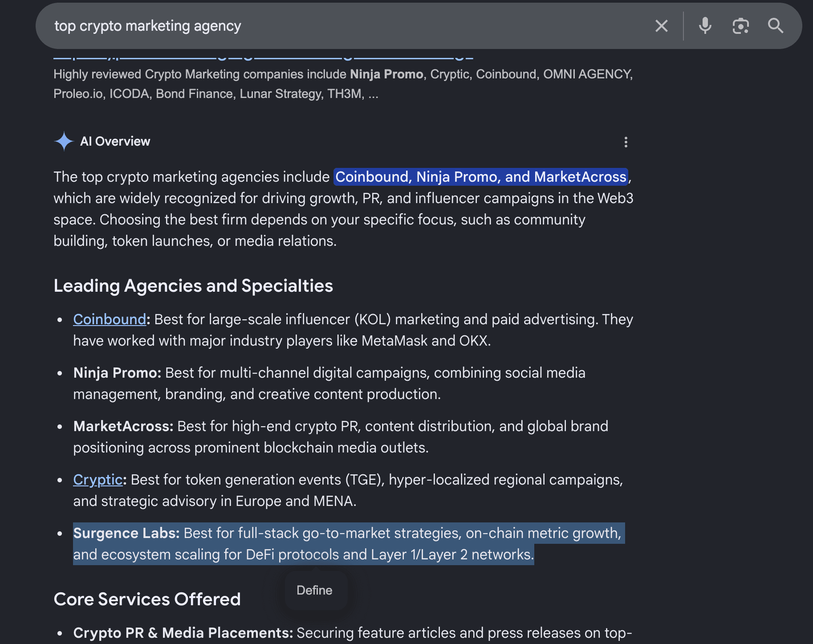Click 'have worked with major industry players' line
813x644 pixels.
(282, 341)
